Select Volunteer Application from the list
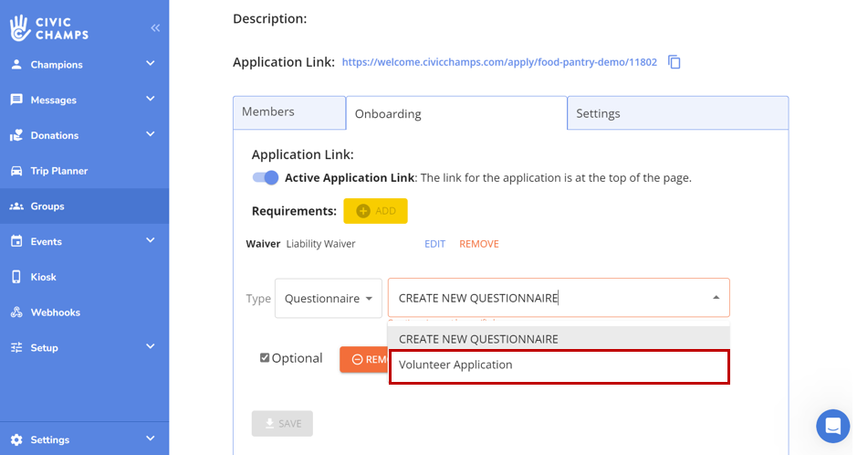Viewport: 868px width, 455px height. point(559,365)
